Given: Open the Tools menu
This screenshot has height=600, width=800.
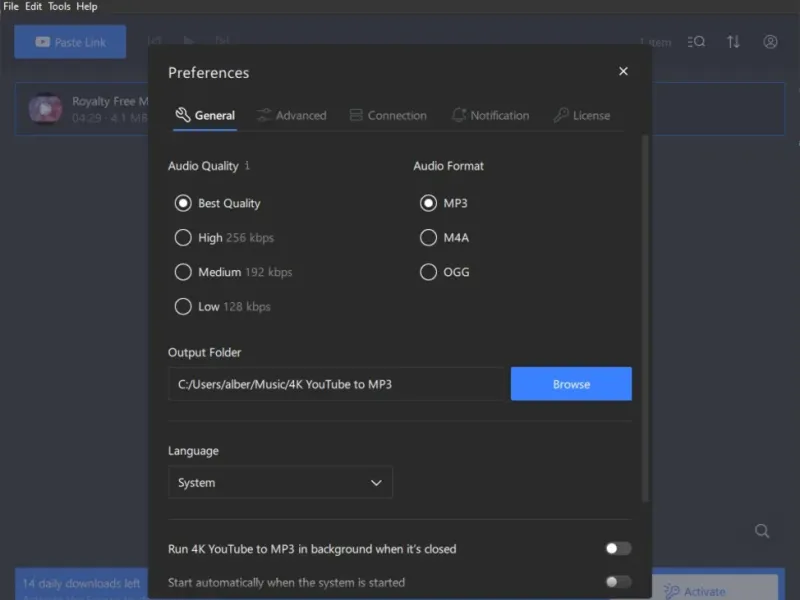Looking at the screenshot, I should tap(59, 6).
